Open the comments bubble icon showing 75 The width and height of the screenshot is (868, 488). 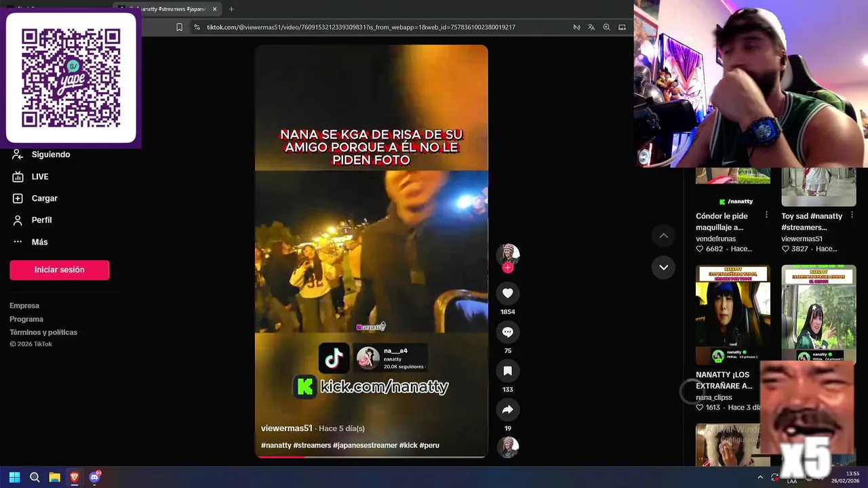point(507,332)
